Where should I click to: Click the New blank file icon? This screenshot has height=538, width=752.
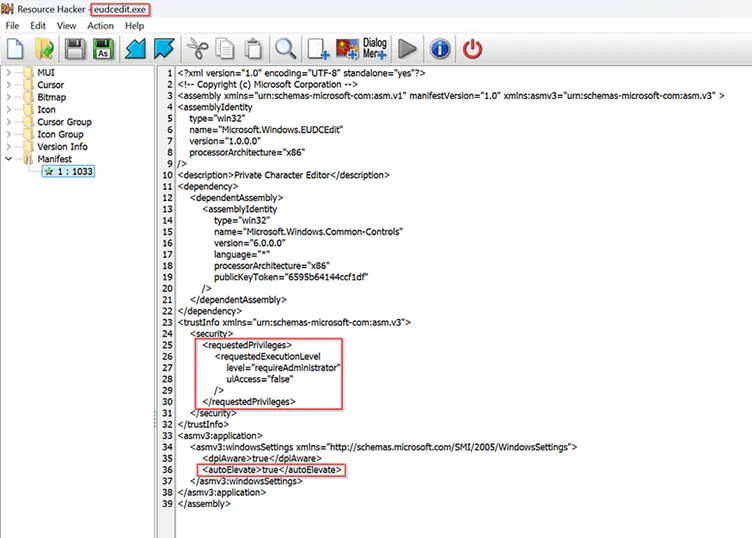click(15, 48)
